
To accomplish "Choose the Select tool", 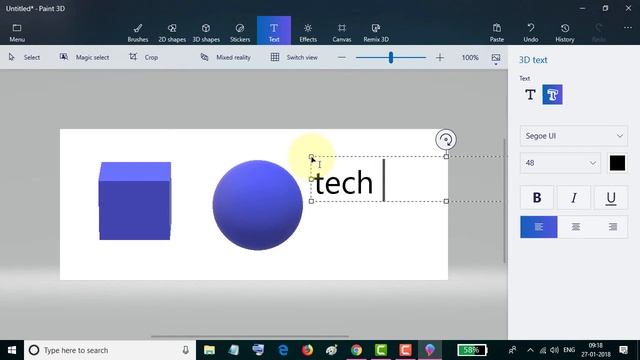I will pyautogui.click(x=24, y=57).
